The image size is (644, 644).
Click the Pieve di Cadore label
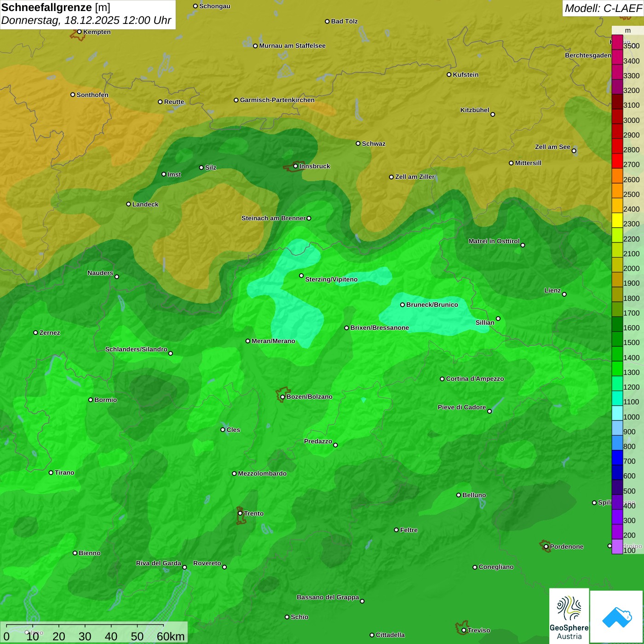click(x=462, y=407)
